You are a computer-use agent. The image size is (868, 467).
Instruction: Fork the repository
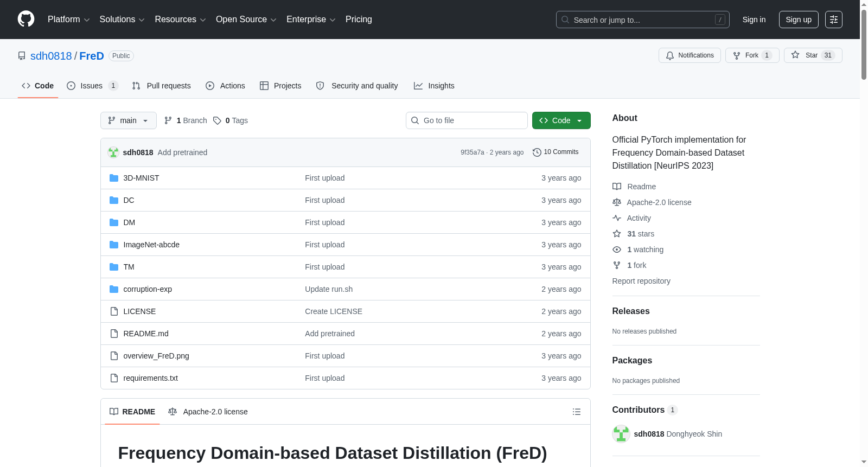tap(752, 55)
